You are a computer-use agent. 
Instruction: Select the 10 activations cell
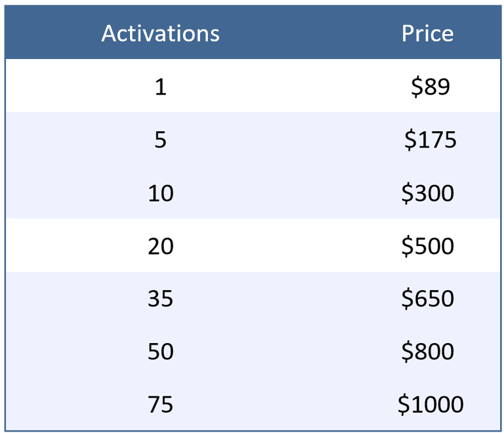coord(161,193)
